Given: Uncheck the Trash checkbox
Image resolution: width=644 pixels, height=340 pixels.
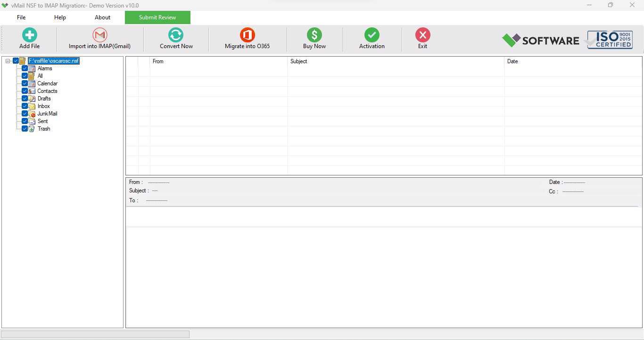Looking at the screenshot, I should [25, 129].
